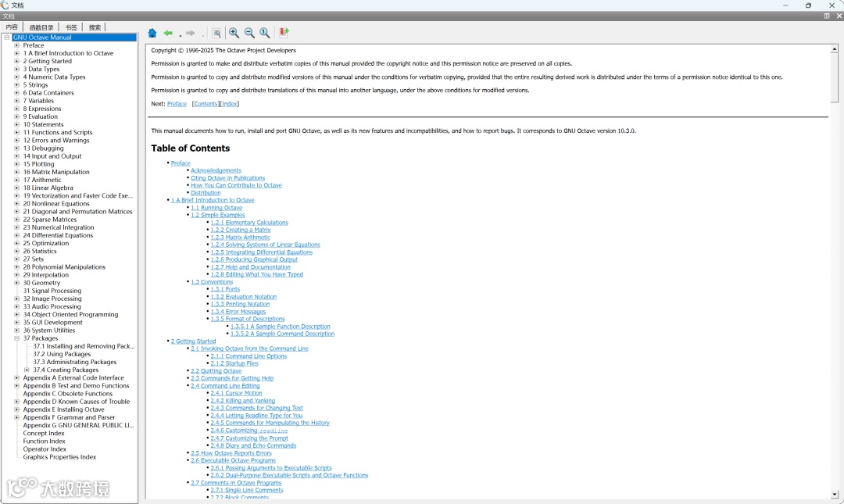Select 37.2 Using Packages tree entry

(x=62, y=354)
